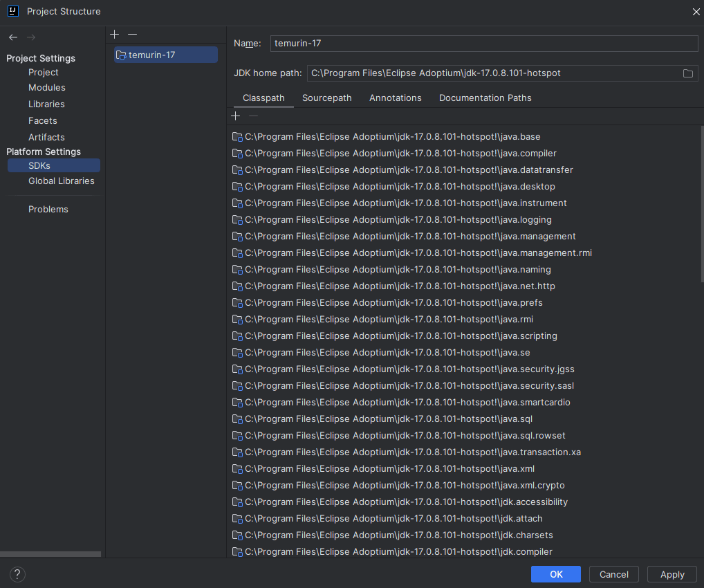Select the java.net.http classpath entry
This screenshot has width=704, height=588.
[x=393, y=286]
